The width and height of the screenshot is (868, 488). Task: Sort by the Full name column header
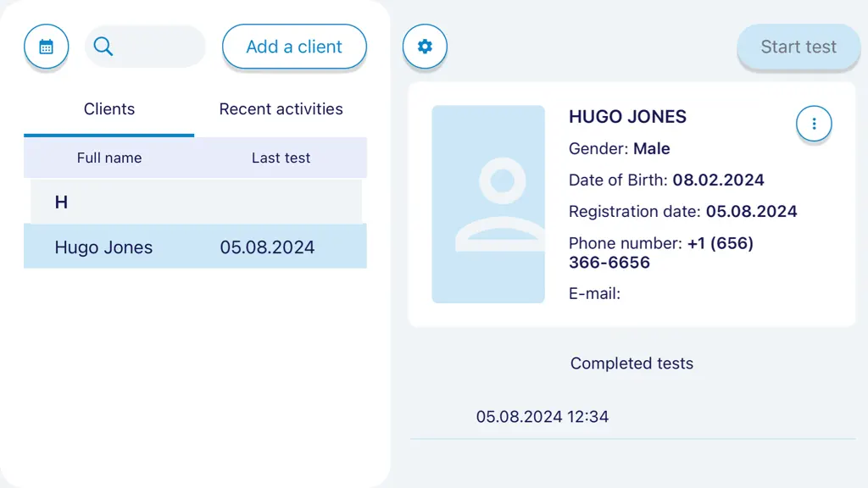109,158
